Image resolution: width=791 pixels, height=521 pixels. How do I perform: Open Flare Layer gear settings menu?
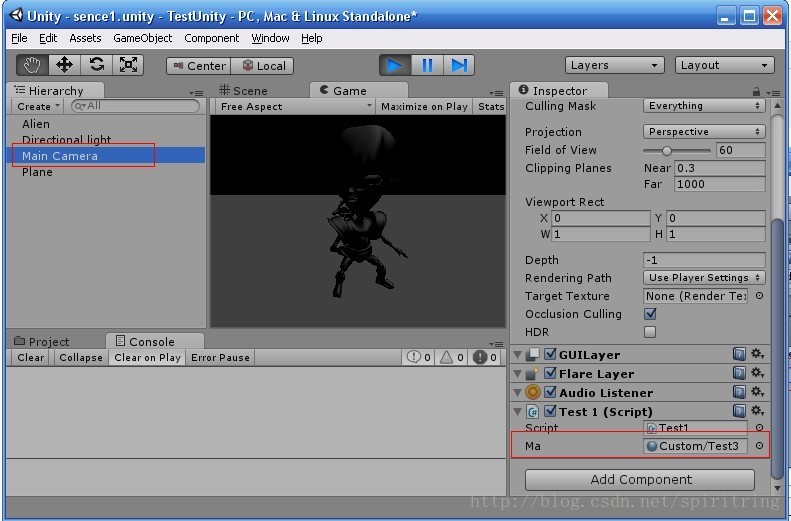[757, 373]
